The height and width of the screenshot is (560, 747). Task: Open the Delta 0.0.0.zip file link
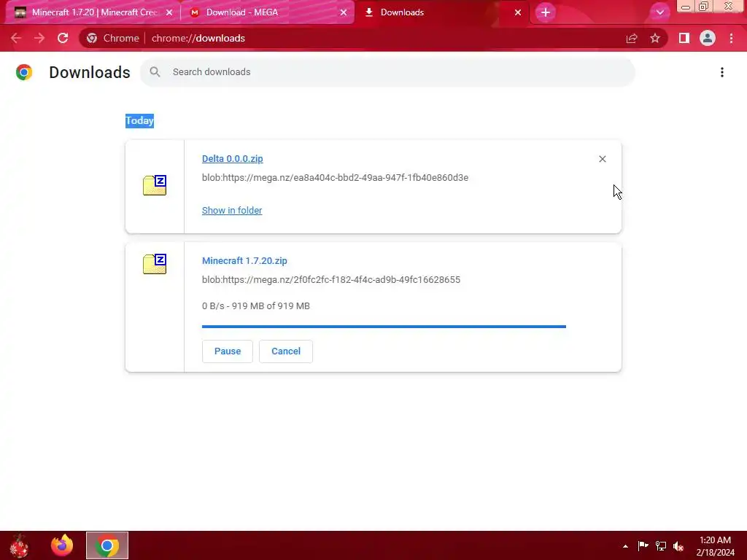[233, 158]
